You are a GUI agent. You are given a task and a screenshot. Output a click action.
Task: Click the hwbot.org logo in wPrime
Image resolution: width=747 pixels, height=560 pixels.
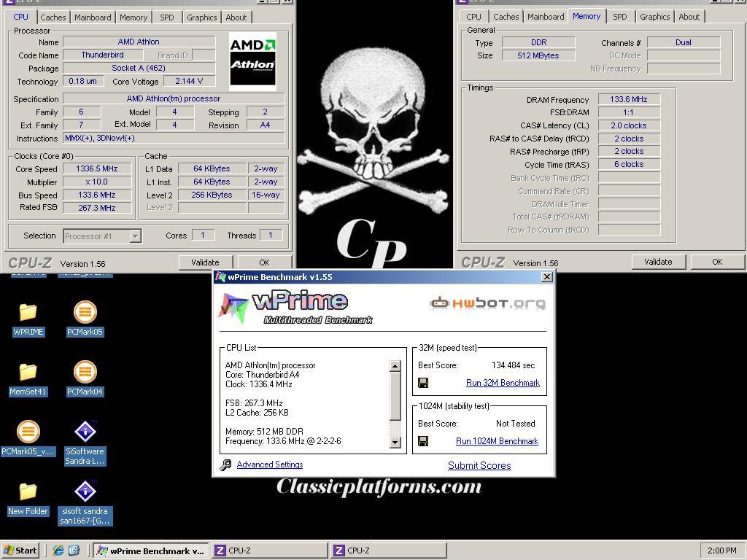[487, 303]
